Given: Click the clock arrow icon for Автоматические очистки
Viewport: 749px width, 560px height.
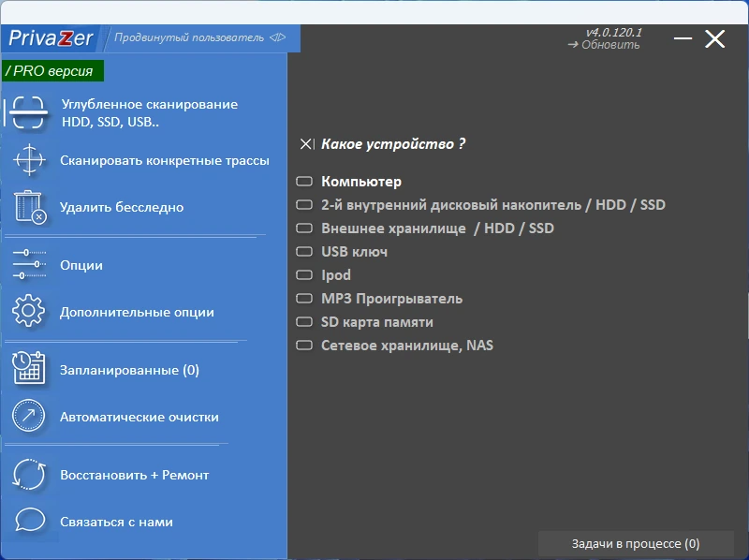Looking at the screenshot, I should point(29,416).
